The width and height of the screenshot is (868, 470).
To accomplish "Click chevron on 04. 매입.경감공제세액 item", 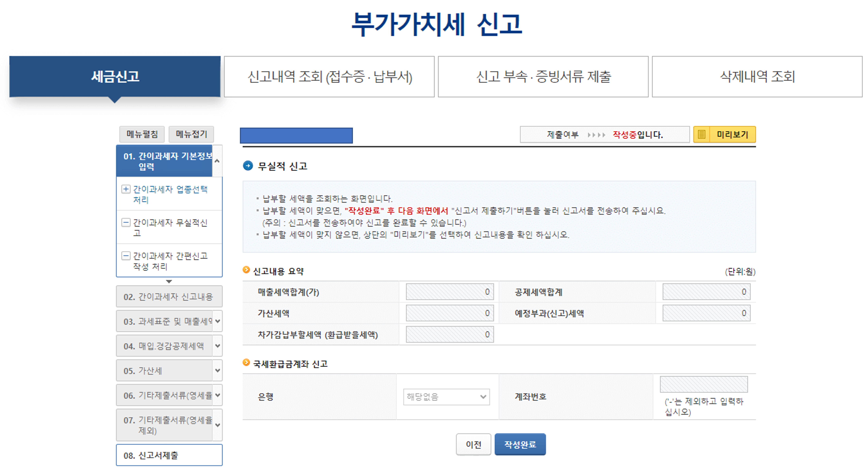I will point(218,346).
